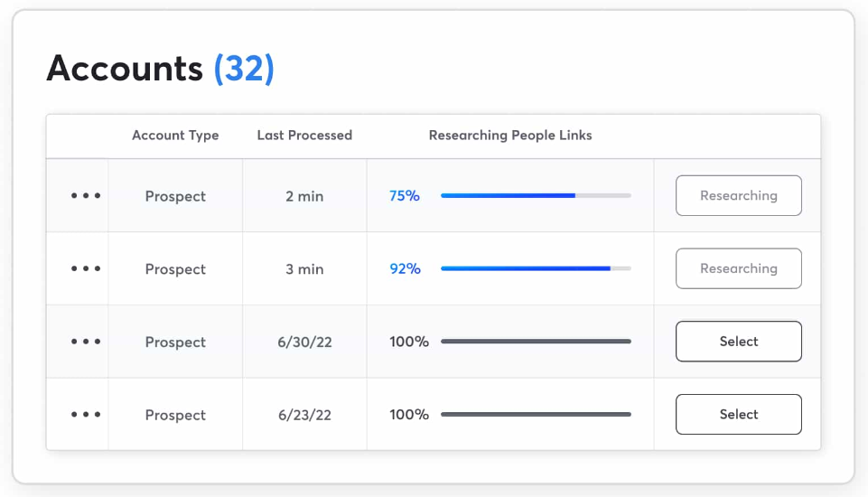
Task: Click the 75% research progress bar
Action: pos(536,195)
